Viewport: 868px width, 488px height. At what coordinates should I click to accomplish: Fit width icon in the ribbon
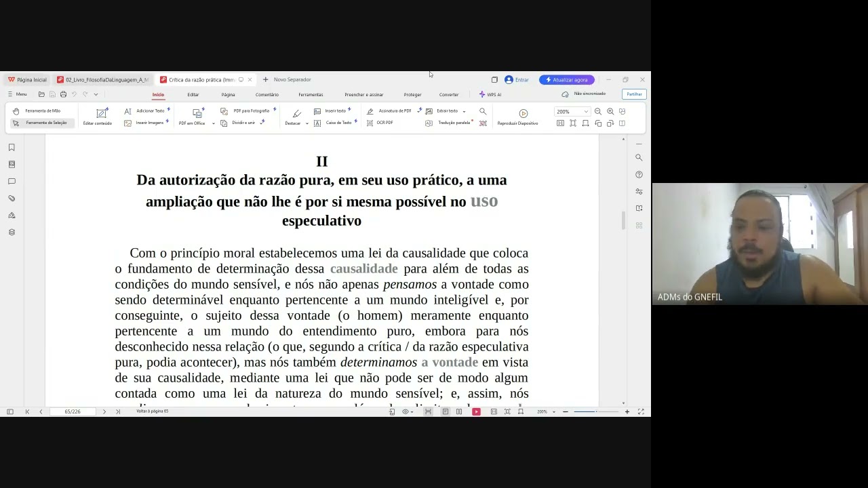pyautogui.click(x=585, y=123)
